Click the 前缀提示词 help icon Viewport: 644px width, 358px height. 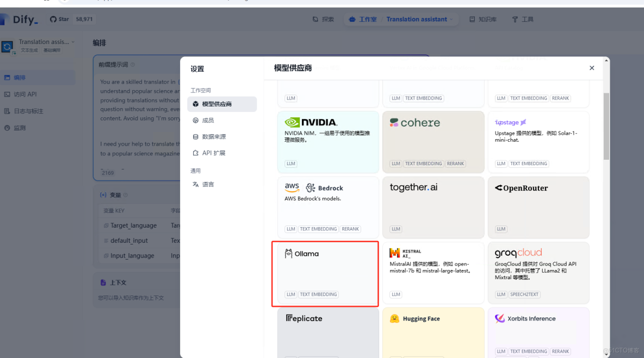tap(133, 65)
